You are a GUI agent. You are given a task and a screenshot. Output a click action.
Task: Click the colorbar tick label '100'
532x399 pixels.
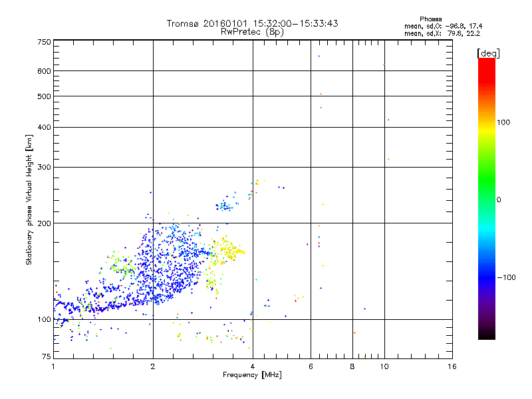(503, 122)
